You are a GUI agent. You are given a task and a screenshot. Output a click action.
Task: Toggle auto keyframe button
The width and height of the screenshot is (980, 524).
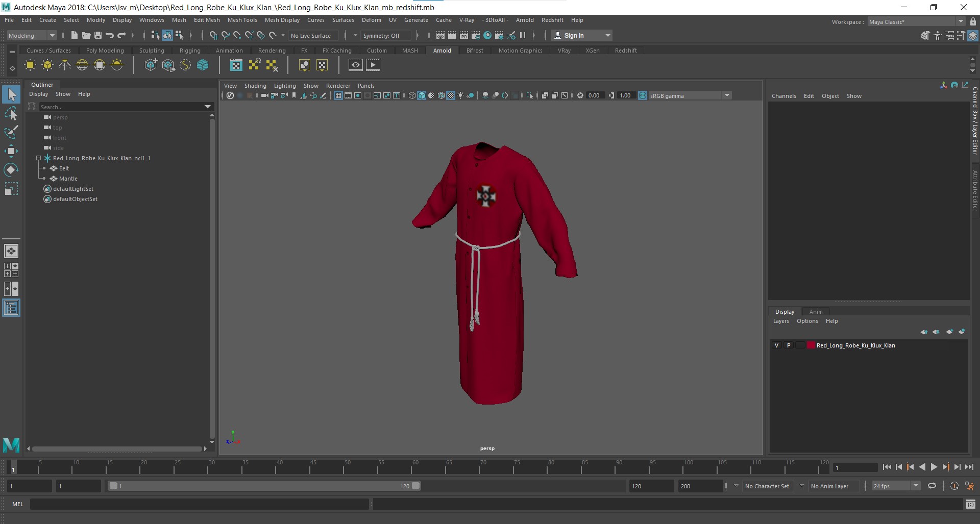tap(954, 486)
